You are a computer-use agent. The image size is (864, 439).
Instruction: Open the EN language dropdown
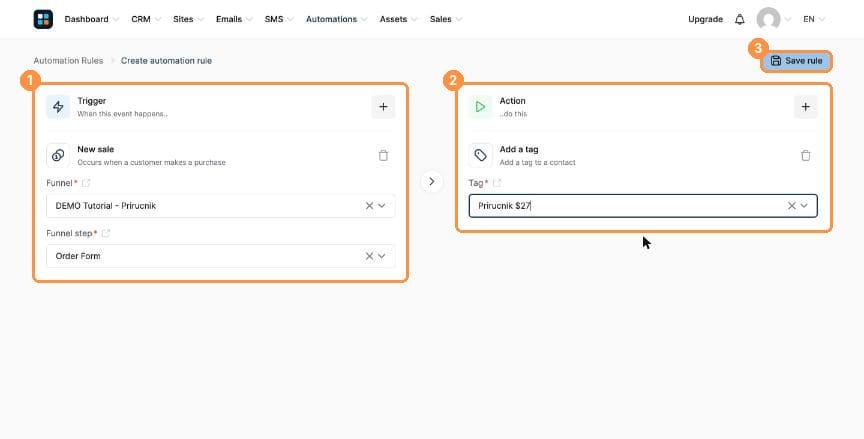814,19
